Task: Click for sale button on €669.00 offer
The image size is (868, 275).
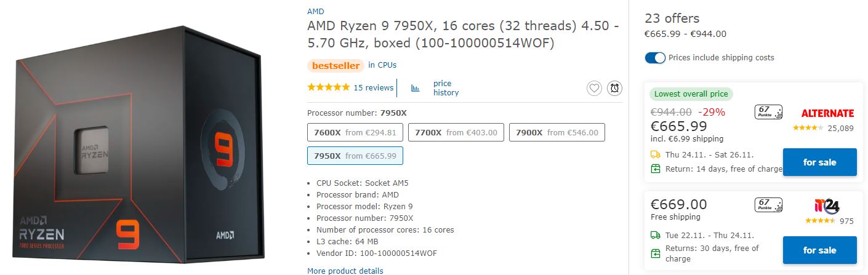Action: tap(819, 250)
